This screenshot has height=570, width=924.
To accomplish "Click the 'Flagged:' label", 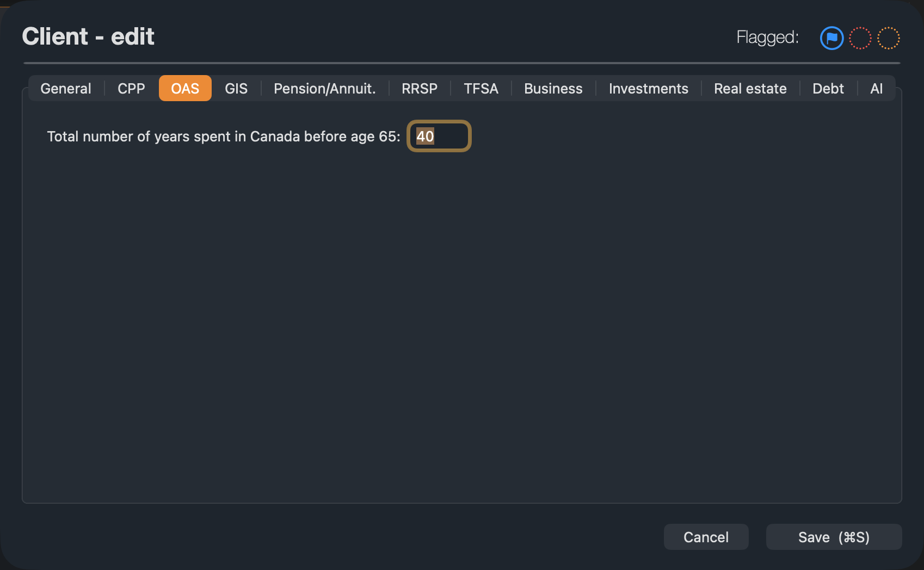I will tap(767, 38).
